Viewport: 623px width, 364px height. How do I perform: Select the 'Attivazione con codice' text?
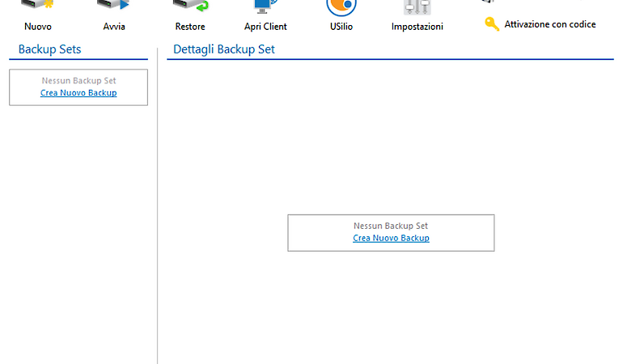pos(550,24)
